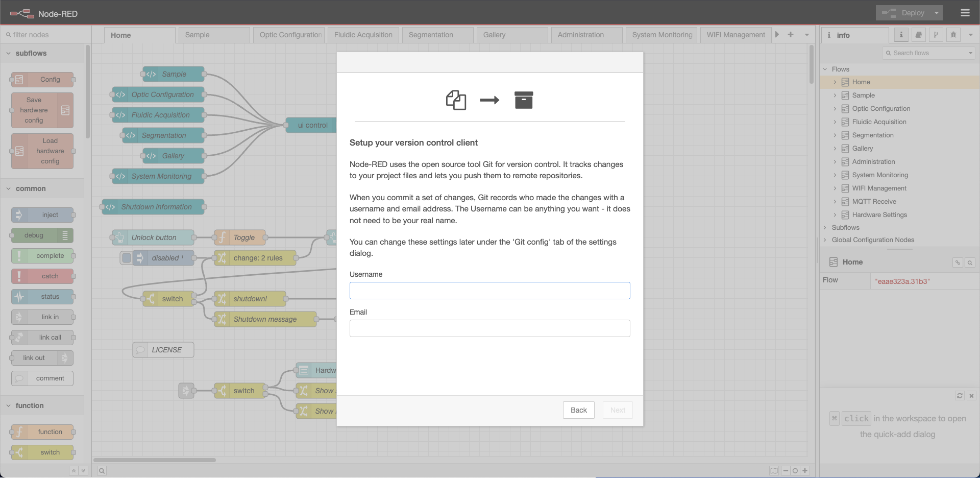Open the Deploy options dropdown arrow

point(937,13)
